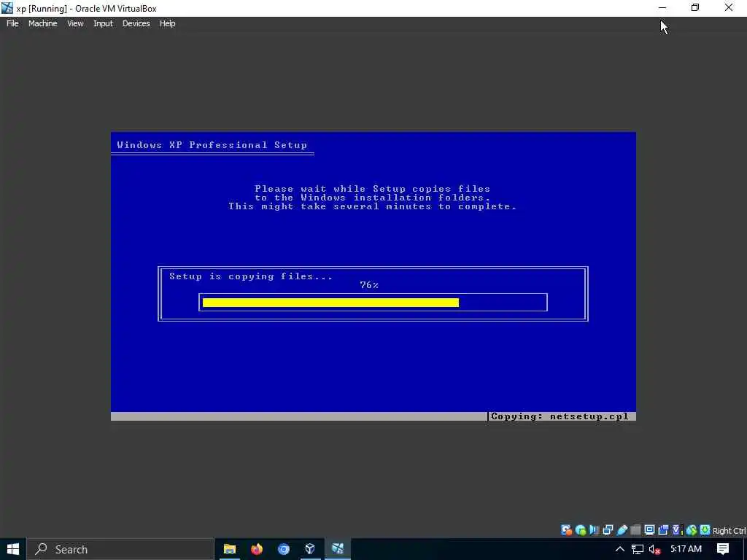The height and width of the screenshot is (560, 747).
Task: Open the Machine menu
Action: pyautogui.click(x=43, y=23)
